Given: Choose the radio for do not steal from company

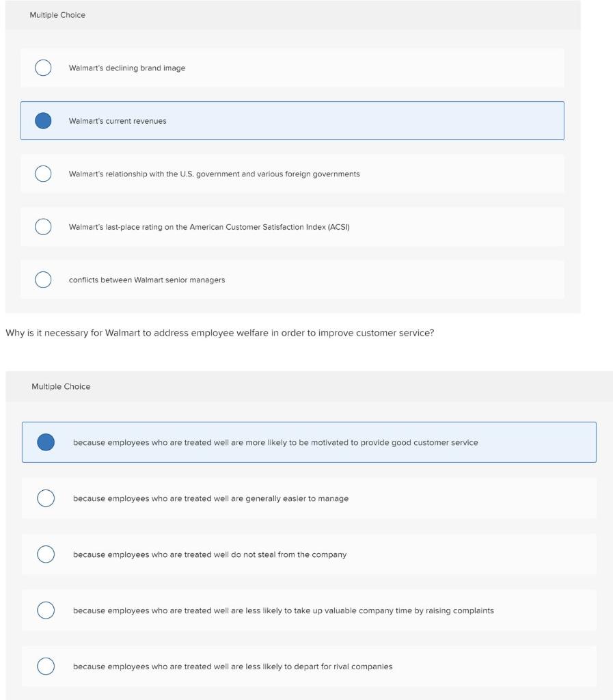Looking at the screenshot, I should click(46, 554).
